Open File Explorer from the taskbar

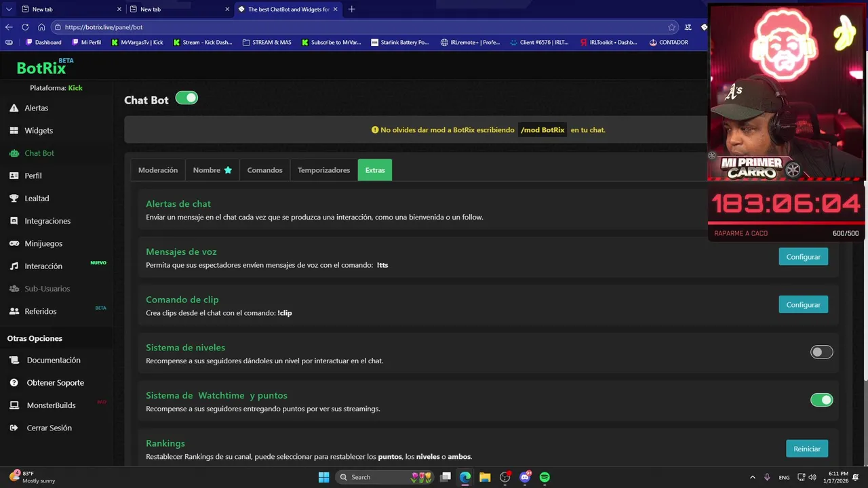(x=485, y=477)
